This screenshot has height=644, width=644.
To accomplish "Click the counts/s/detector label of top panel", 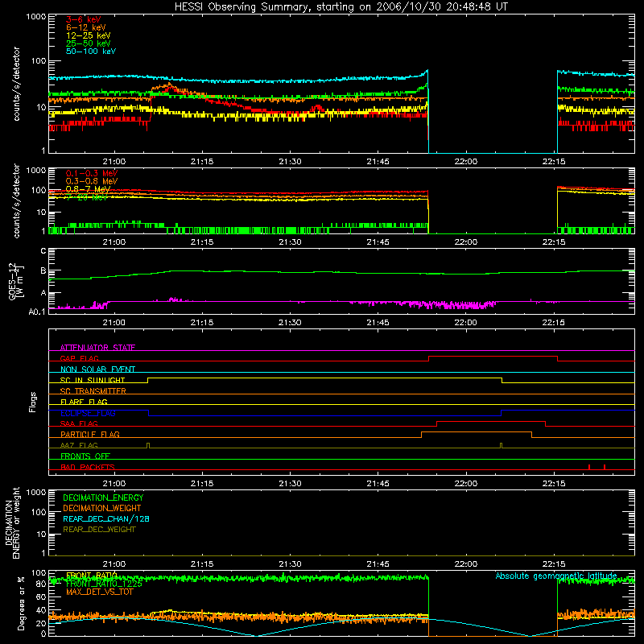I will (x=16, y=84).
